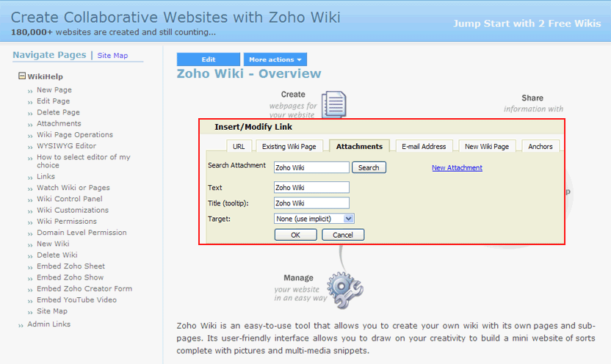The height and width of the screenshot is (364, 611).
Task: Open Domain Level Permission link
Action: (x=82, y=233)
